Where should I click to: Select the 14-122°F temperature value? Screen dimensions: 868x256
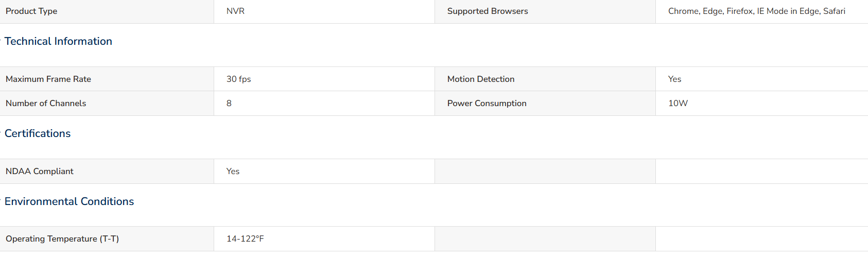pos(324,238)
